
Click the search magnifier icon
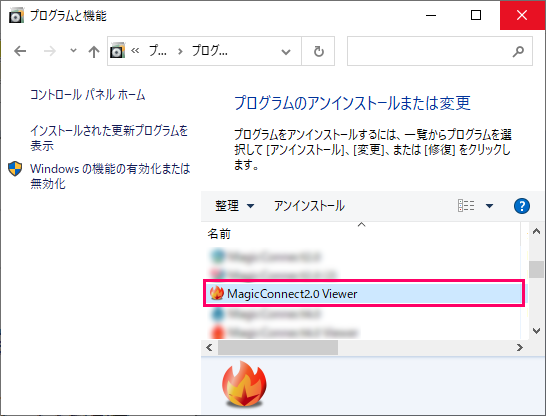(x=518, y=51)
